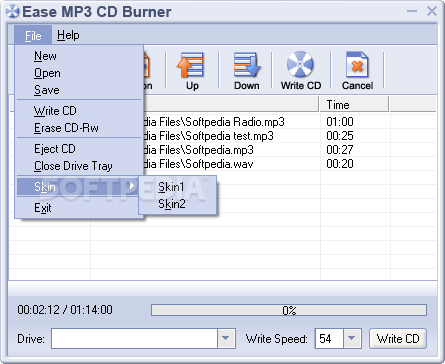
Task: Choose Open from the File menu
Action: [79, 73]
